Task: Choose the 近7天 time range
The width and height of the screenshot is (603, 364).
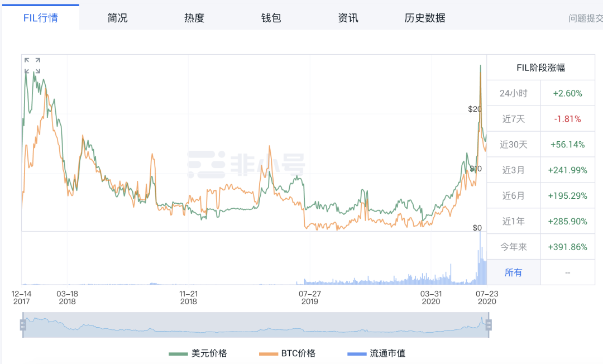Action: tap(513, 119)
